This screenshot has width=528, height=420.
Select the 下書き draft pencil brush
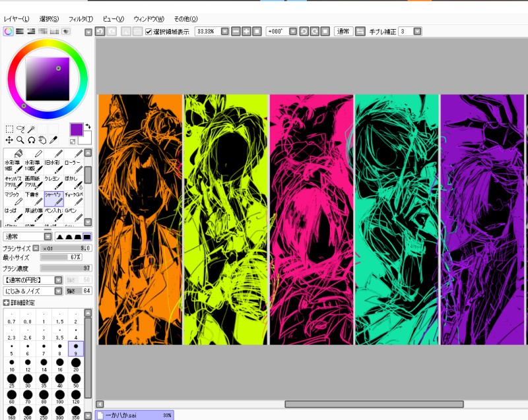click(x=34, y=198)
